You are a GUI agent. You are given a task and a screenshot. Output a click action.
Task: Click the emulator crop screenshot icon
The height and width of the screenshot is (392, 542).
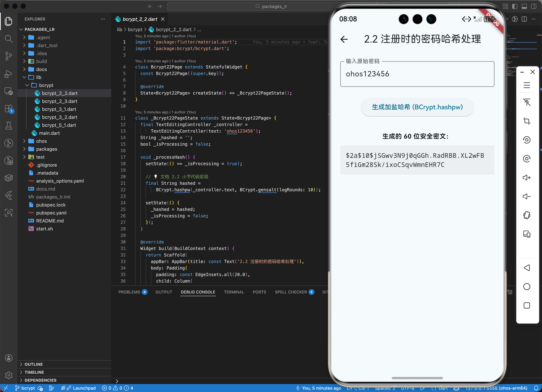pos(527,121)
